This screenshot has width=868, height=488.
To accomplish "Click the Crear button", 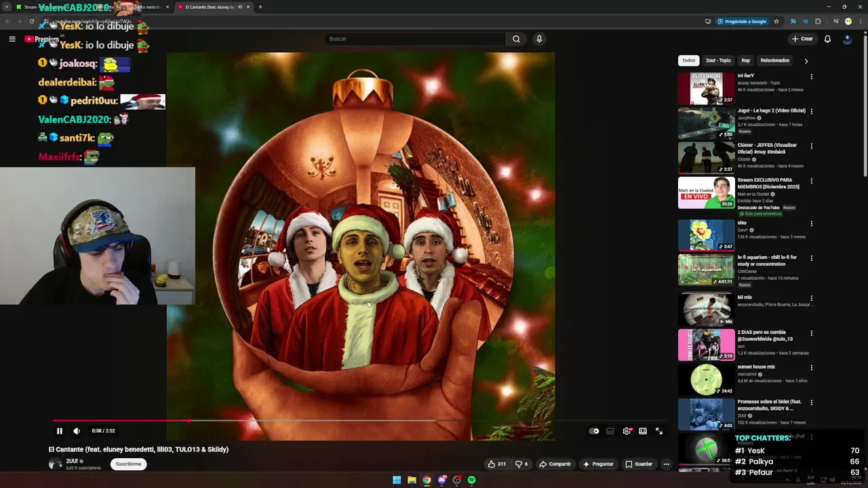I will point(802,39).
